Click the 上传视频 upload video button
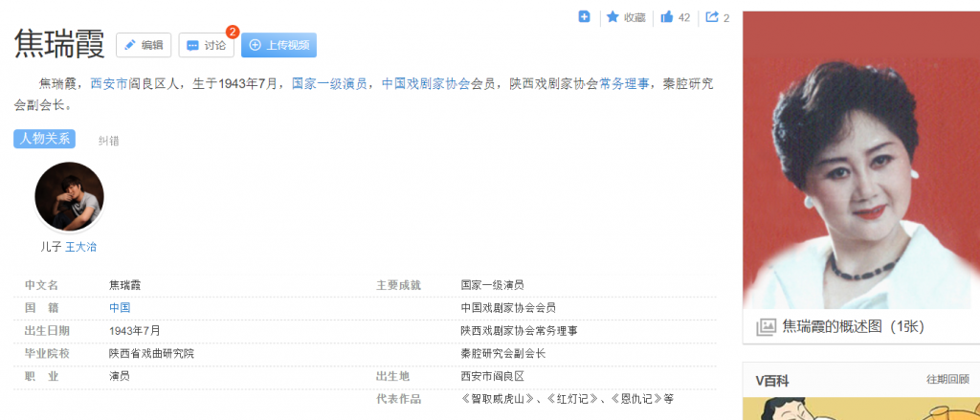 coord(278,45)
